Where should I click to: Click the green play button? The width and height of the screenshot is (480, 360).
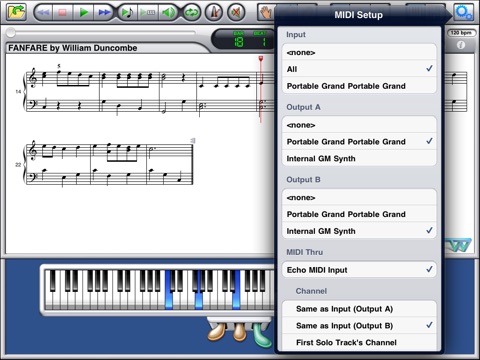(83, 13)
